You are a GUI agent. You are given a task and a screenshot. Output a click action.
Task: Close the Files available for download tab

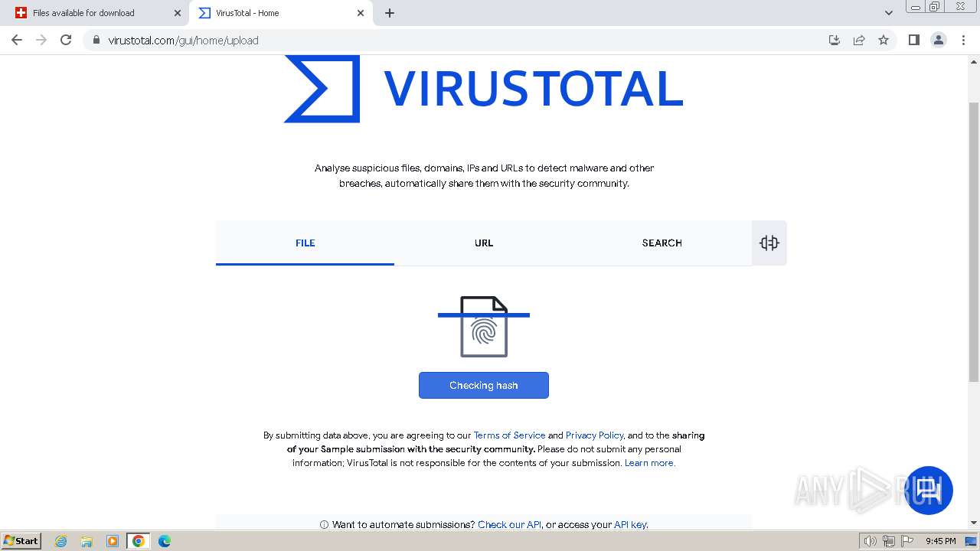coord(178,13)
